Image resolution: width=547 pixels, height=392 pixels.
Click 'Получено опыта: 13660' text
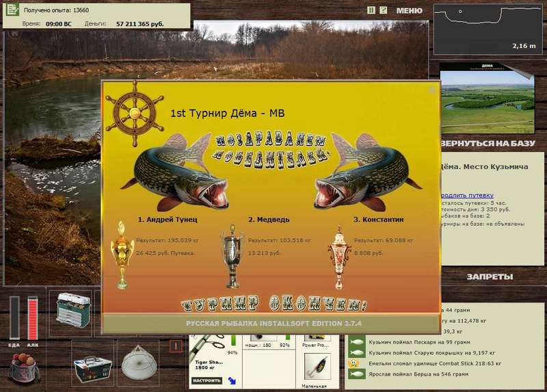click(x=56, y=10)
